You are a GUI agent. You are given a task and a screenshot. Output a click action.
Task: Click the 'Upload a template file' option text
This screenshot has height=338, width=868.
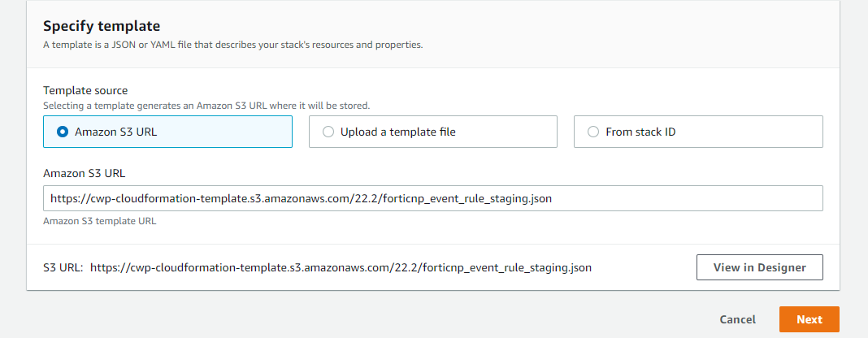[x=397, y=132]
